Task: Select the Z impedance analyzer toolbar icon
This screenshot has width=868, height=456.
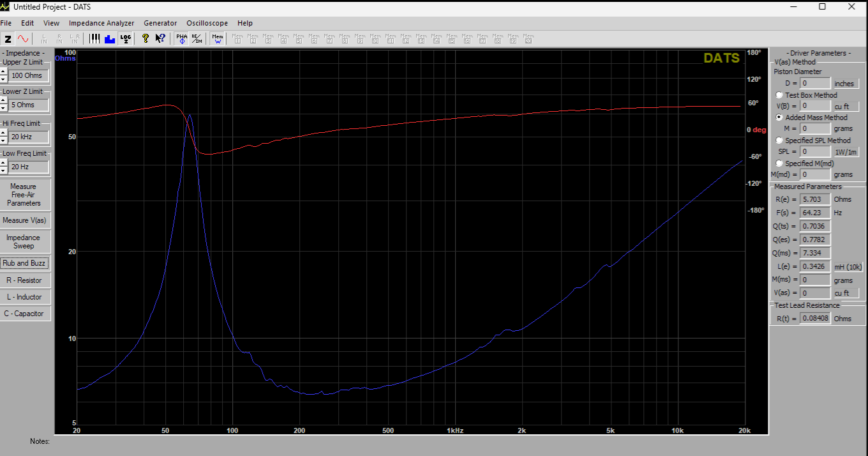Action: (x=8, y=38)
